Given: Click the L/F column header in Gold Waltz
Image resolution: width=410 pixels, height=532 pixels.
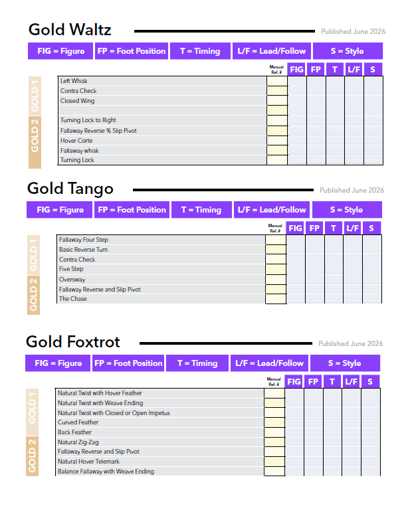Looking at the screenshot, I should pos(354,70).
